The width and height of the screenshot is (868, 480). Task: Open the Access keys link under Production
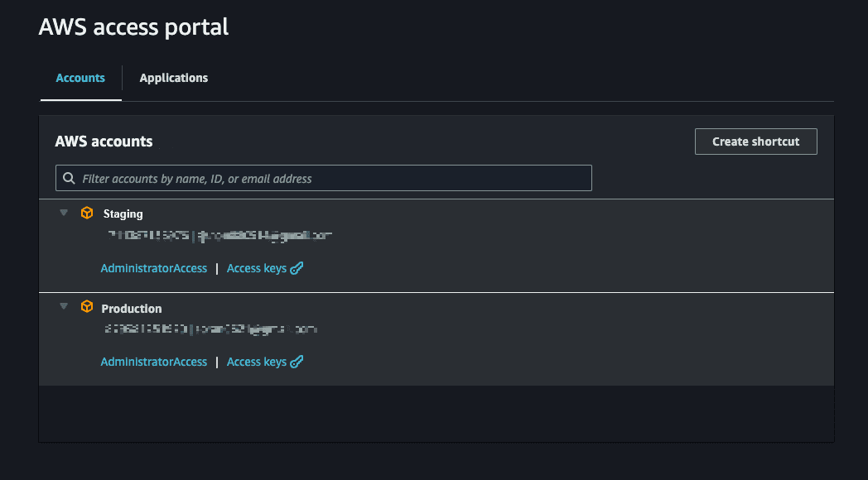tap(257, 362)
